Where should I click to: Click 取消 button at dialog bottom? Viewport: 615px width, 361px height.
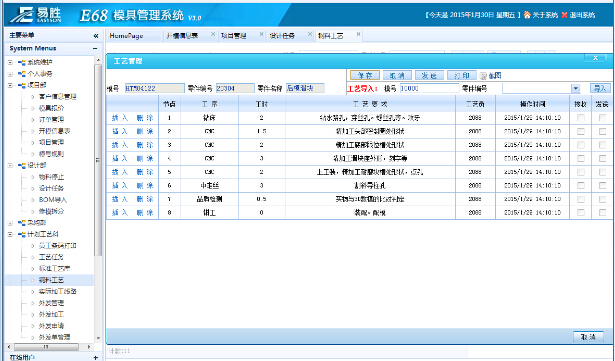coord(588,337)
